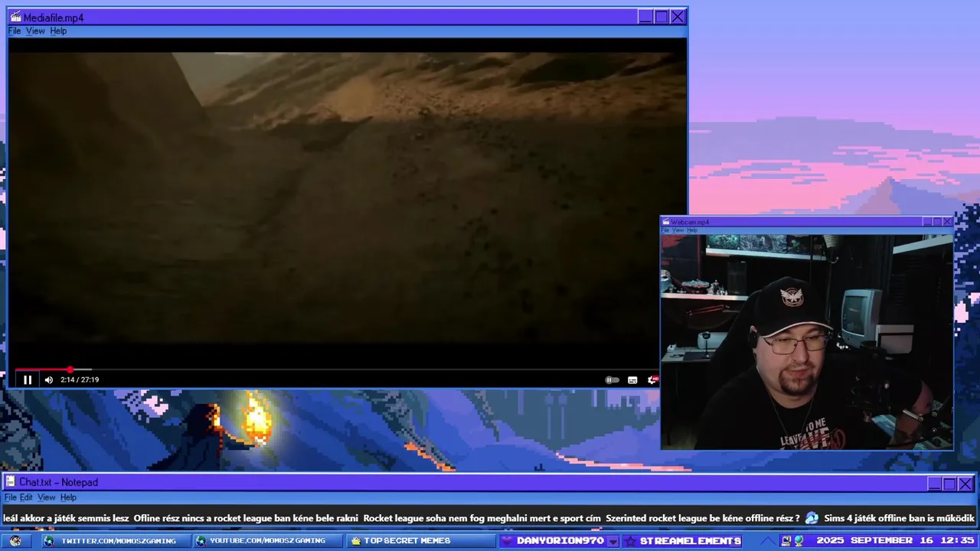Click the YouTube taskbar item browser icon
This screenshot has width=980, height=551.
[201, 541]
